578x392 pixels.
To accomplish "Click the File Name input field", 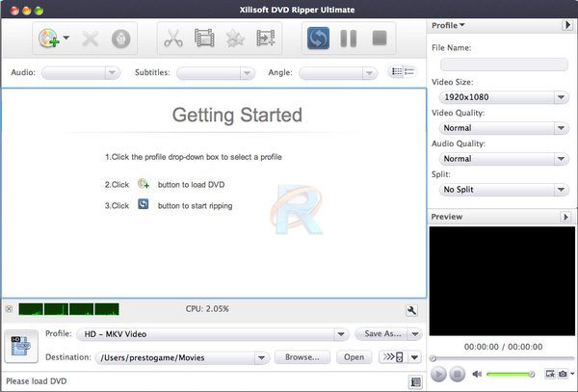I will (x=499, y=65).
